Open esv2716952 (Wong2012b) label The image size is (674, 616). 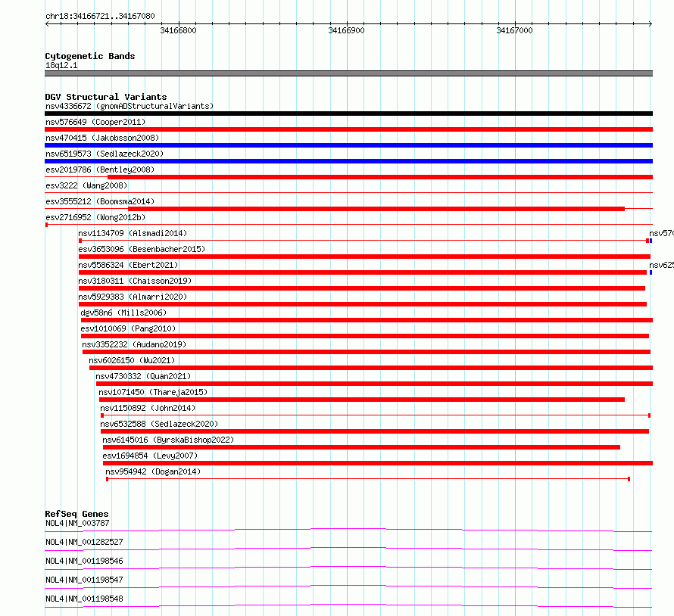pyautogui.click(x=95, y=217)
